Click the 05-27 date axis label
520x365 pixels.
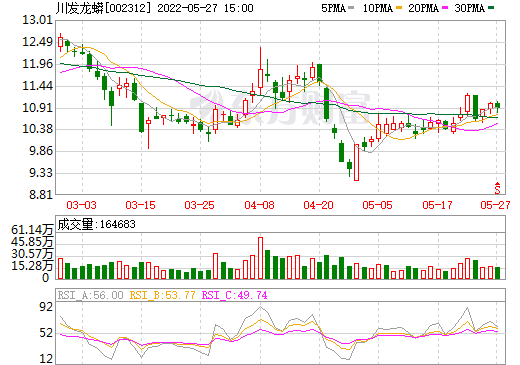(x=495, y=205)
